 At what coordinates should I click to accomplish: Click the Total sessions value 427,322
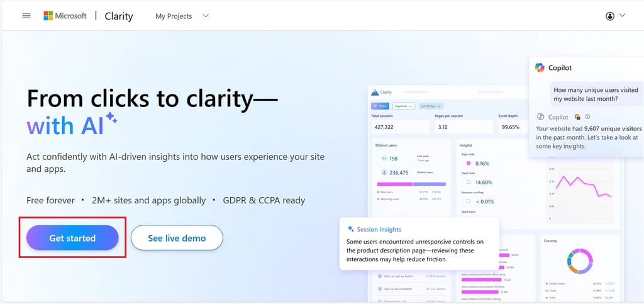[x=384, y=127]
